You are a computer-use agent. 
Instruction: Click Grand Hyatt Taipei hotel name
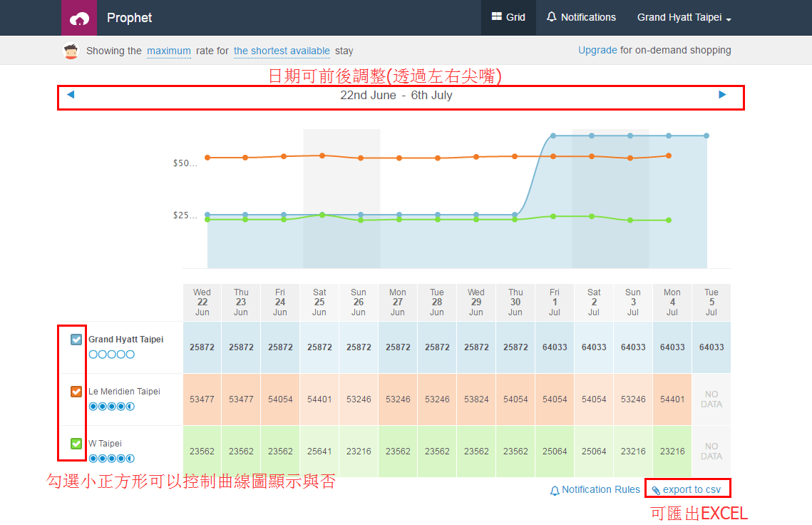pos(126,340)
